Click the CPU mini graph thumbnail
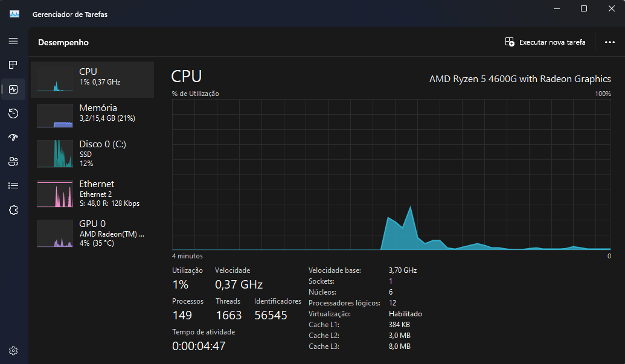 [x=55, y=80]
